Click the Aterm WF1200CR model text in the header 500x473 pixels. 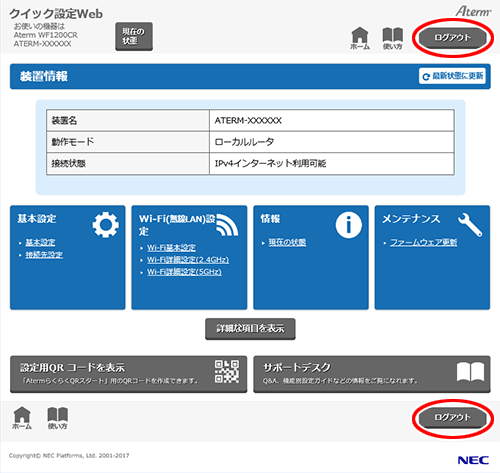click(46, 35)
